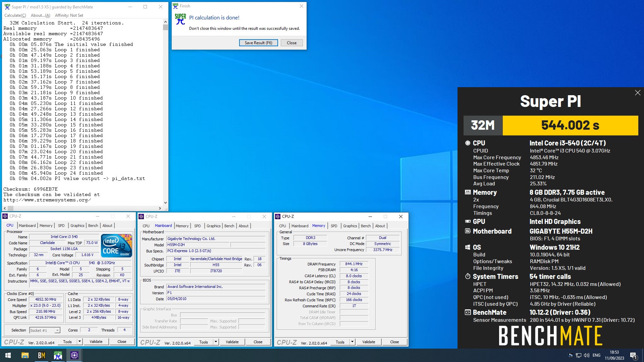Click Tools button in first CPU-Z window
The height and width of the screenshot is (362, 644).
point(67,342)
